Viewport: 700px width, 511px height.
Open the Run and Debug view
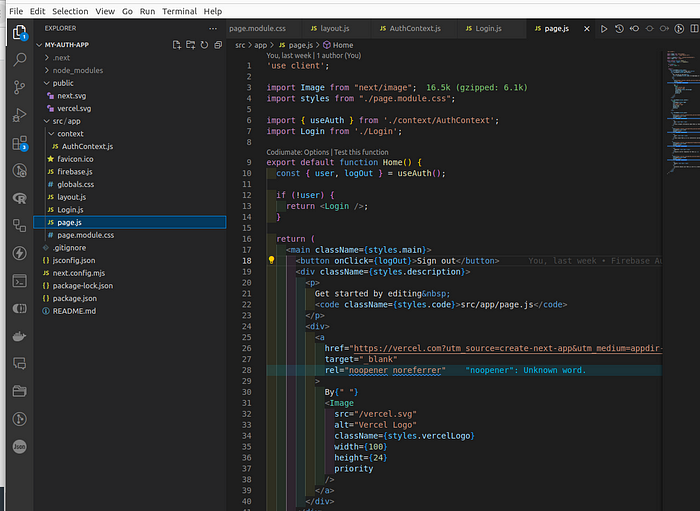point(20,115)
